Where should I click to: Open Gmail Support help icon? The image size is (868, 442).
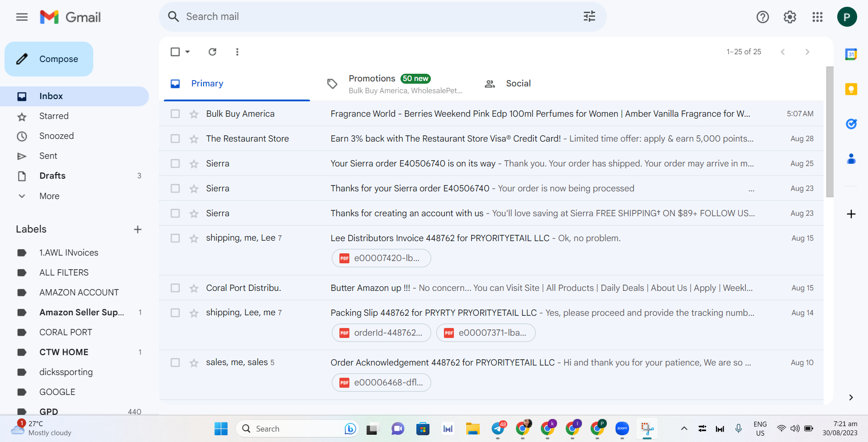763,17
